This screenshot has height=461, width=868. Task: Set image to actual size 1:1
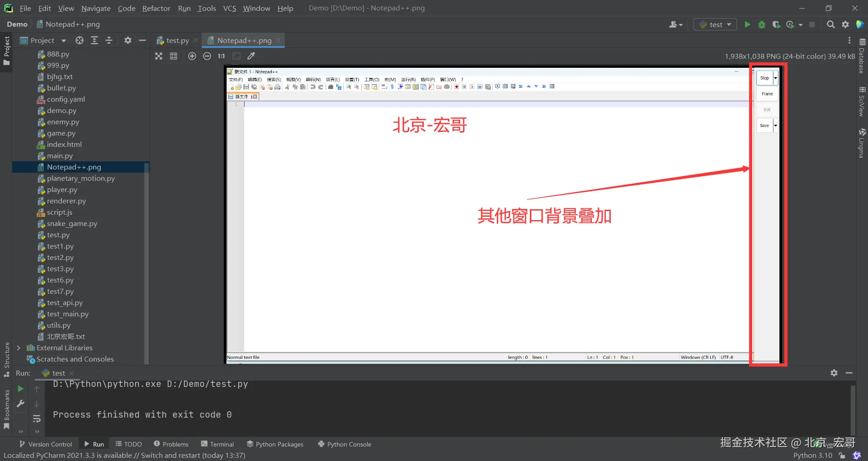pos(222,56)
